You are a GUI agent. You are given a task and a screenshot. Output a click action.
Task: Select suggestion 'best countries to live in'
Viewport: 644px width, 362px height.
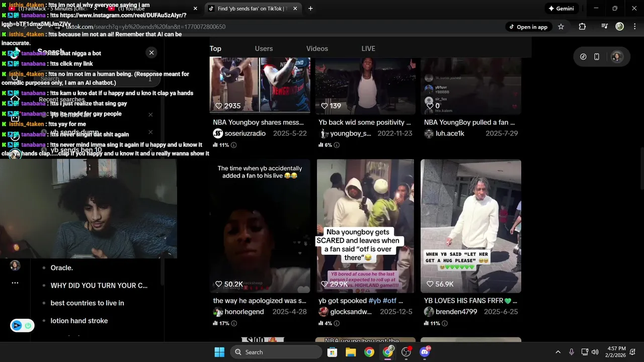(x=87, y=303)
